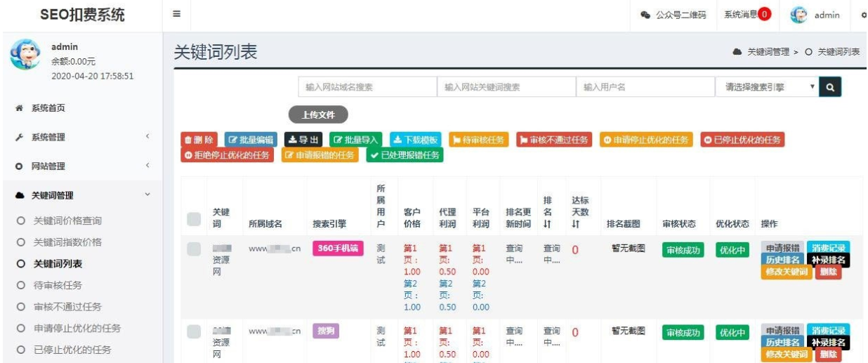The height and width of the screenshot is (363, 868).
Task: Open the 公众号二维码 link
Action: click(673, 15)
